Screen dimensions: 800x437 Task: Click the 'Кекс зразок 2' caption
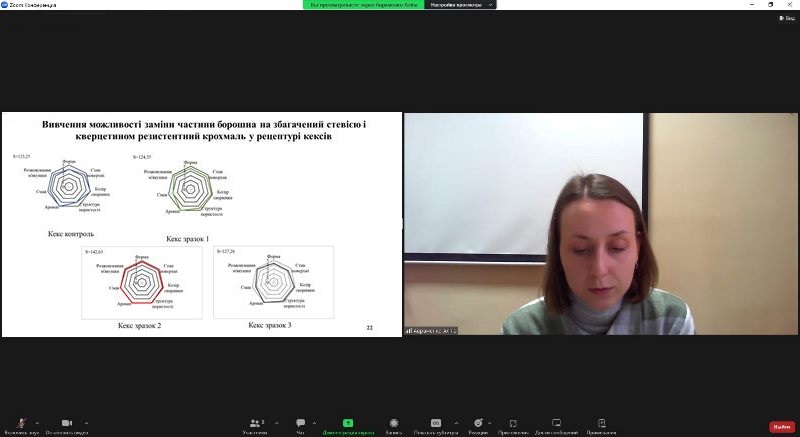[139, 325]
